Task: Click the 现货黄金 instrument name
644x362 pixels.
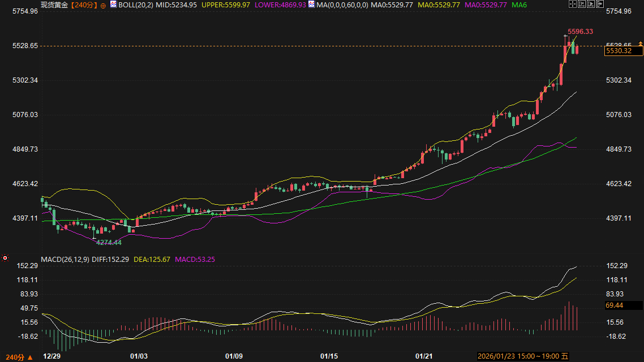Action: click(54, 5)
